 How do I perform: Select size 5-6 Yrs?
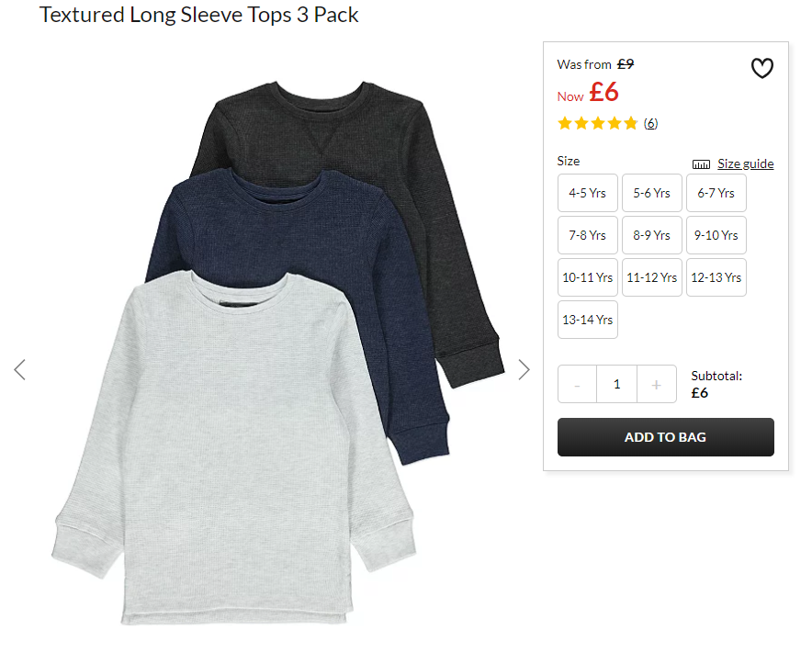651,193
